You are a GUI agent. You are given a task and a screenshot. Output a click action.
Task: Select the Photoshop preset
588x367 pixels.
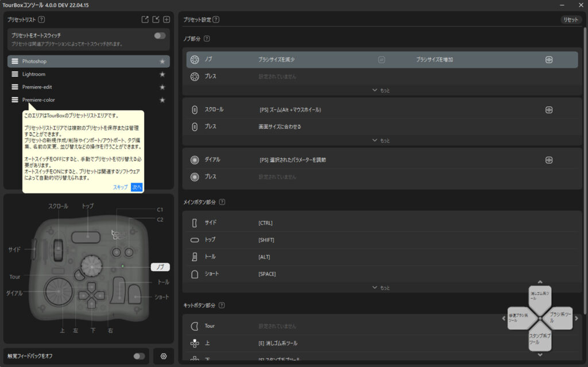point(88,61)
